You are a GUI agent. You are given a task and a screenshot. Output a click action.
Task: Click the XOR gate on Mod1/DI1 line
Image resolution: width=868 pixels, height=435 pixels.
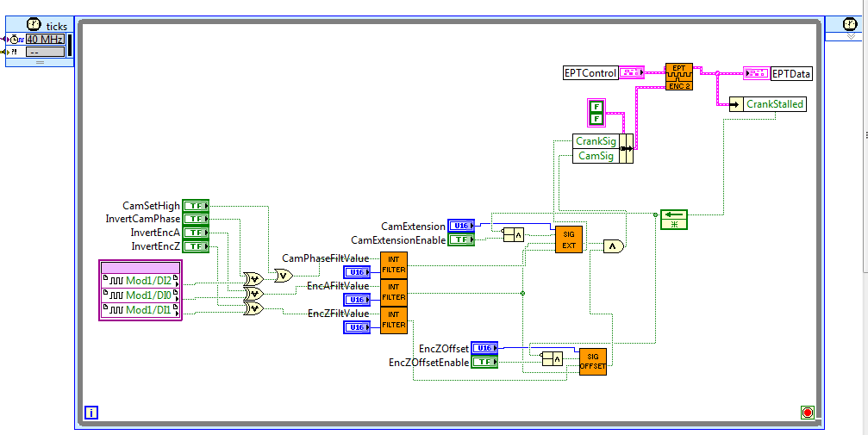(253, 308)
